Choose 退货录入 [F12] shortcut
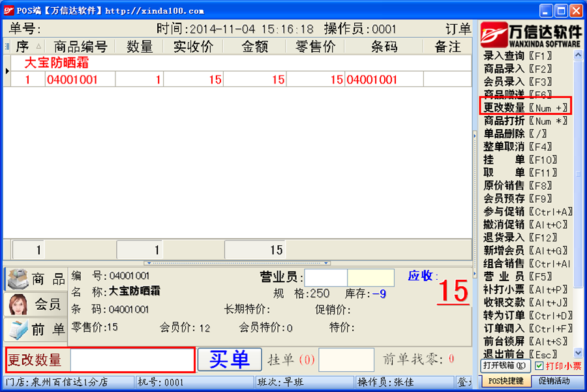 pos(520,238)
